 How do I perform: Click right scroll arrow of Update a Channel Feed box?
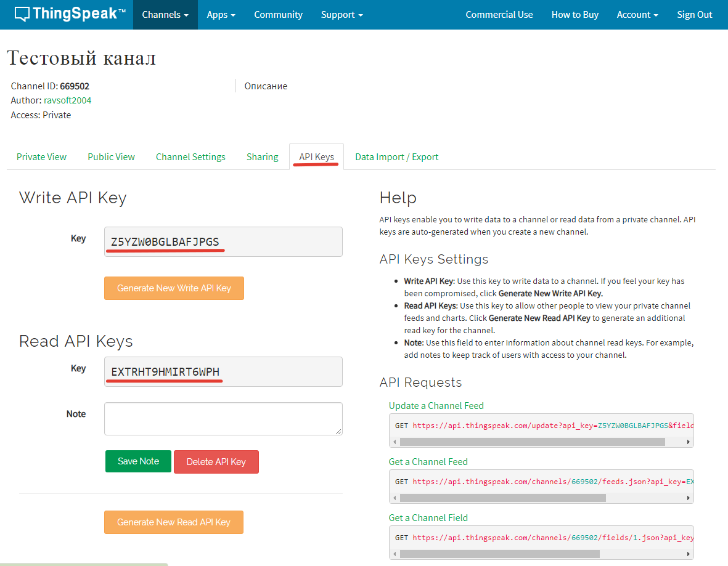point(689,442)
